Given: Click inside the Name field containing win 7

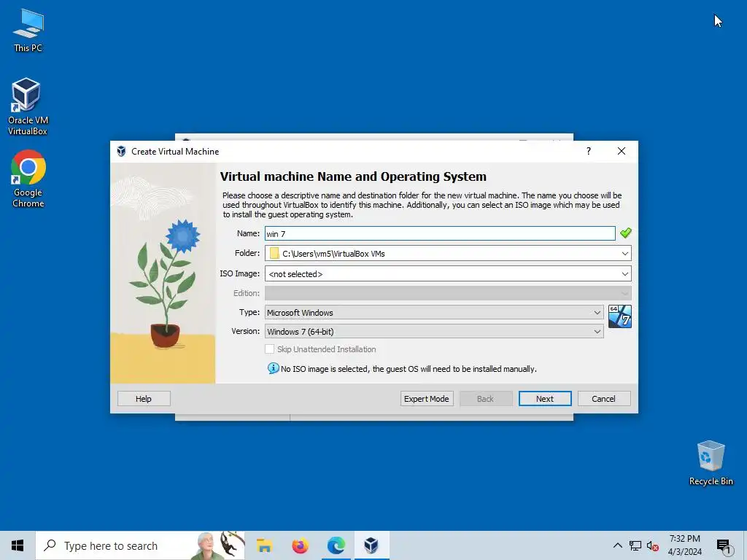Looking at the screenshot, I should (440, 233).
